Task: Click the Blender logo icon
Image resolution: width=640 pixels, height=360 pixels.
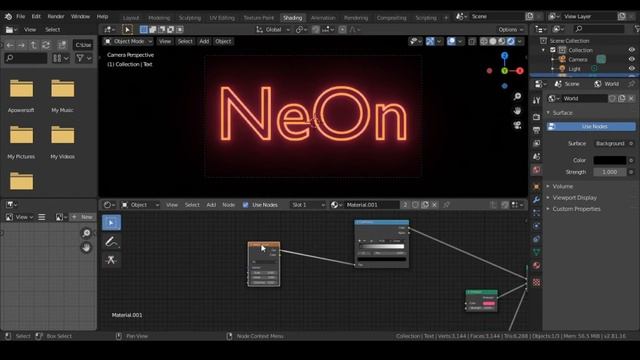Action: 8,17
